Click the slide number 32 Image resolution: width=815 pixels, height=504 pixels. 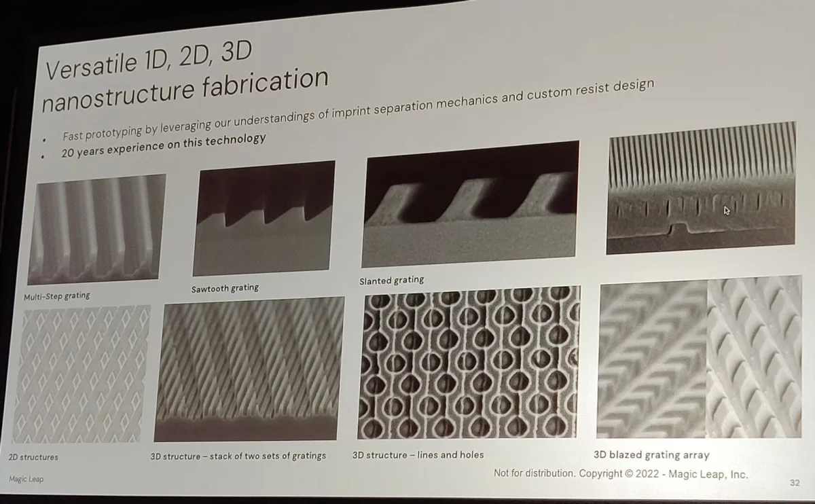pos(794,483)
